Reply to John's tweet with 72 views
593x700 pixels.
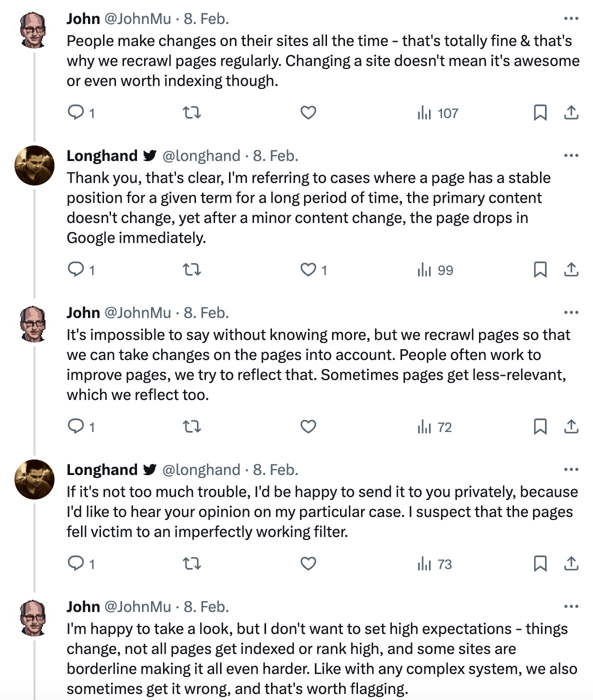point(75,426)
